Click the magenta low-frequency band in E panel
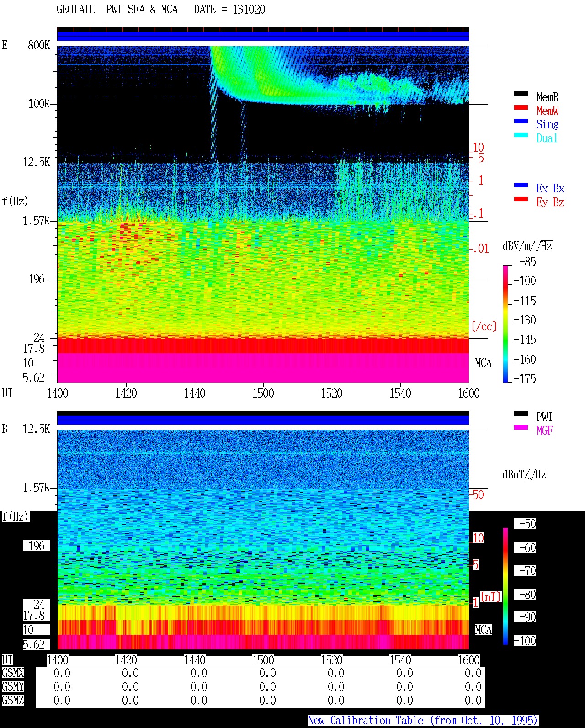 (263, 367)
